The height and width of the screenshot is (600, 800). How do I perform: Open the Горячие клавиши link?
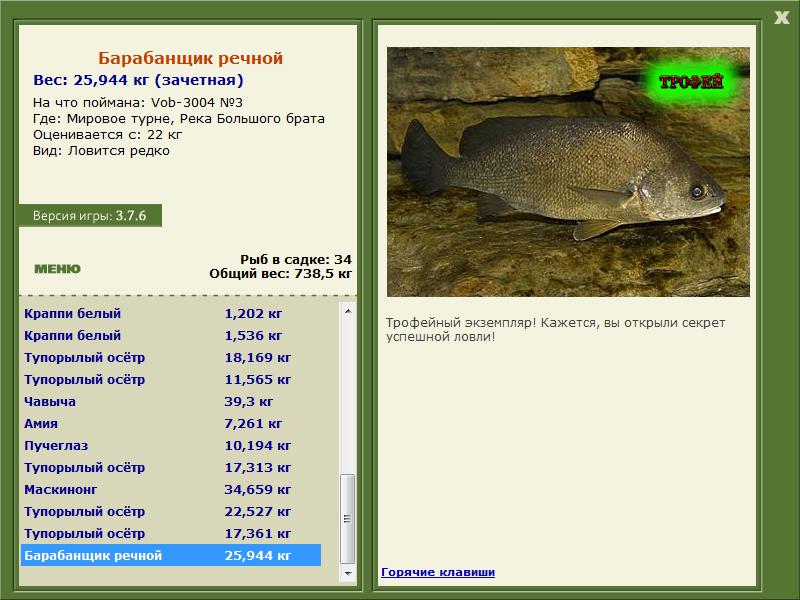click(438, 572)
